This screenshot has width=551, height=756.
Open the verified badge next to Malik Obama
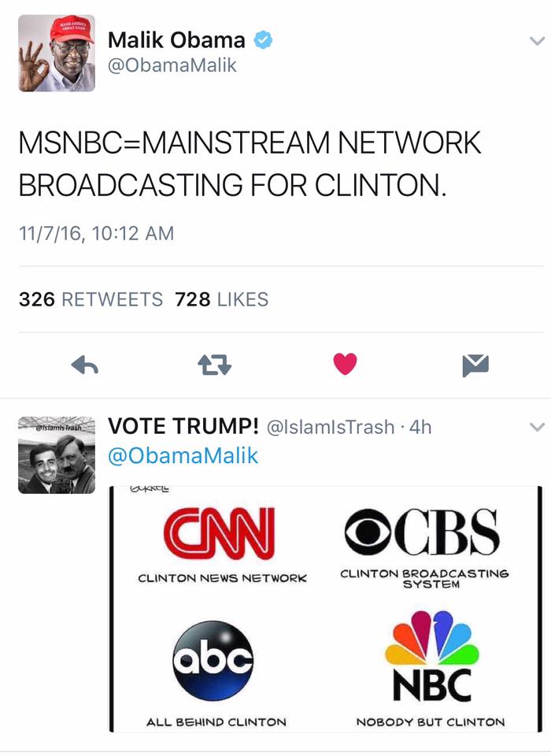coord(263,40)
